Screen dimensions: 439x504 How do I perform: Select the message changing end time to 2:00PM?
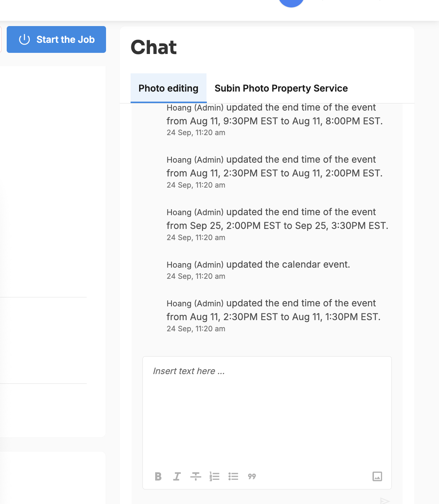click(275, 172)
